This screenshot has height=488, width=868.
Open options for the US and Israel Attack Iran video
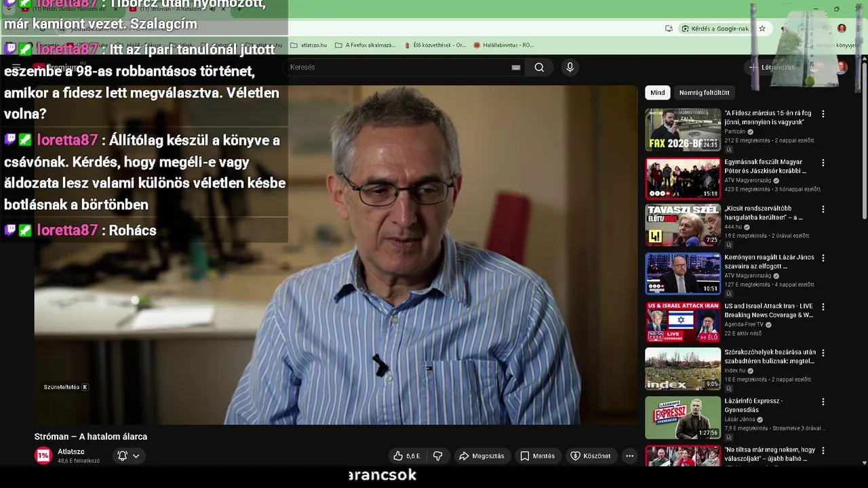pyautogui.click(x=823, y=307)
